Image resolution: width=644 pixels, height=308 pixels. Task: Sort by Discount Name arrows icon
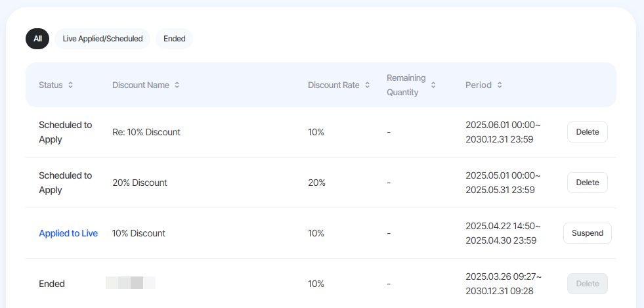pos(177,85)
